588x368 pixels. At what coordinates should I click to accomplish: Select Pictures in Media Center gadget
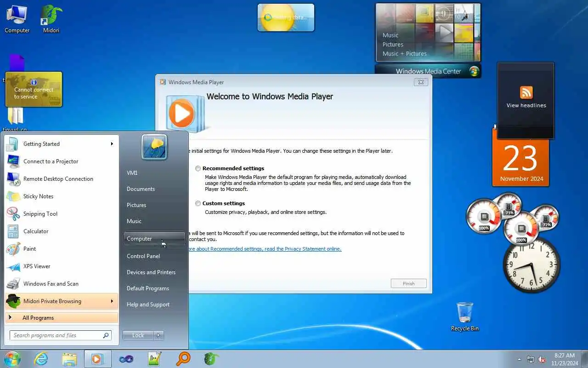[x=393, y=45]
